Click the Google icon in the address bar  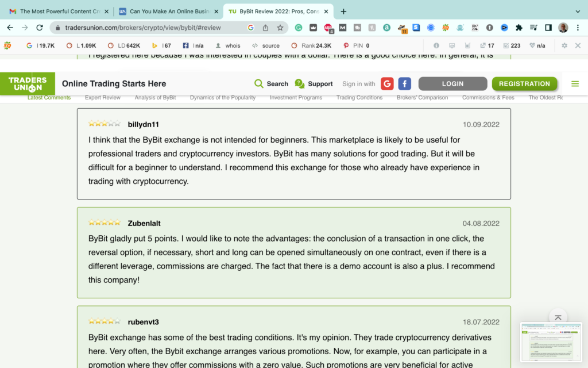[251, 28]
